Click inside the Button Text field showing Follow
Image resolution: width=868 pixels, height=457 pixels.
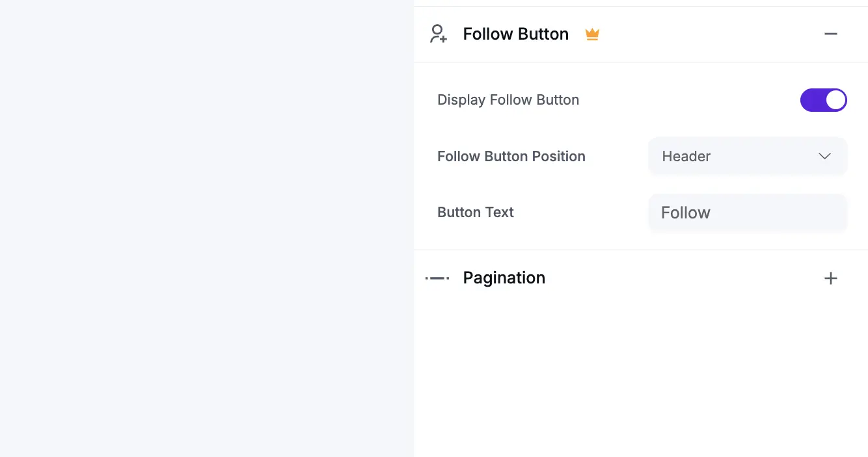coord(747,213)
